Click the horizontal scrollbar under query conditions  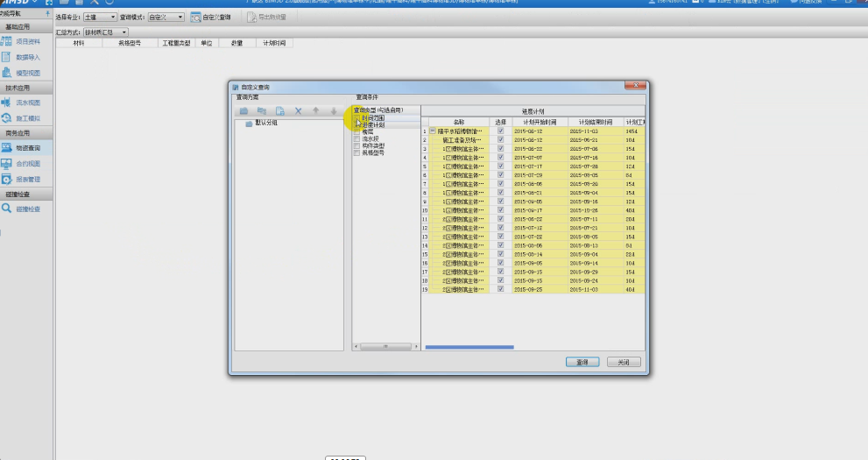[385, 347]
